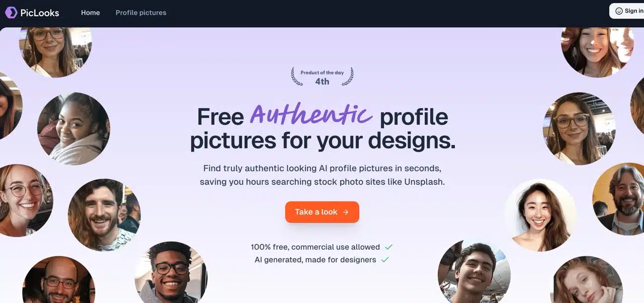Image resolution: width=644 pixels, height=303 pixels.
Task: Click green checkmark next to made for designers
Action: pos(385,260)
